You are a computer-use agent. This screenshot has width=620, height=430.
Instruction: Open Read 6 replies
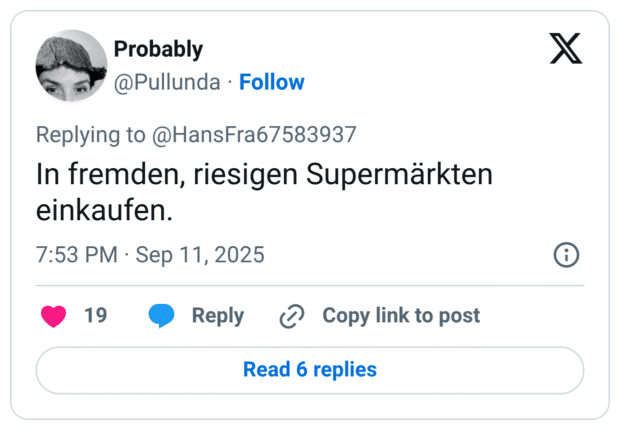[310, 370]
